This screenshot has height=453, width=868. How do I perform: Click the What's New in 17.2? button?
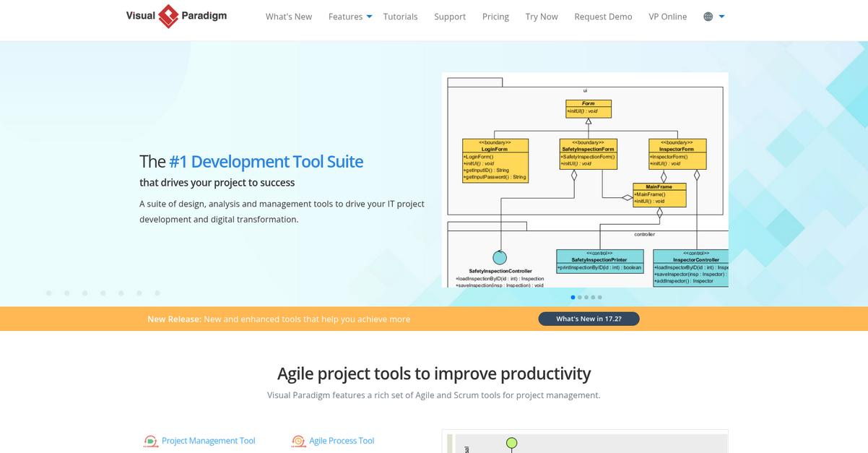coord(589,319)
